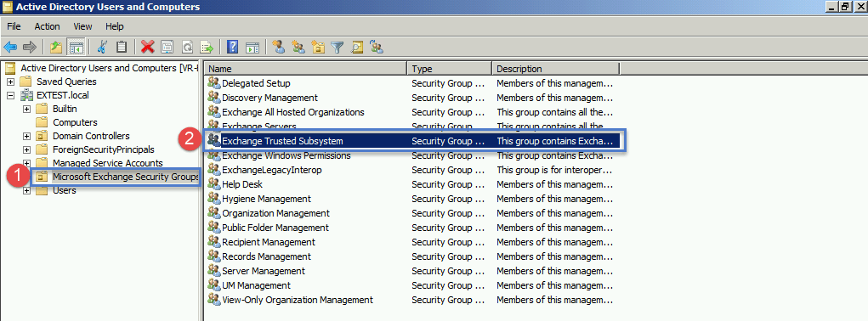Click the UM Management group icon
868x321 pixels.
click(x=213, y=285)
